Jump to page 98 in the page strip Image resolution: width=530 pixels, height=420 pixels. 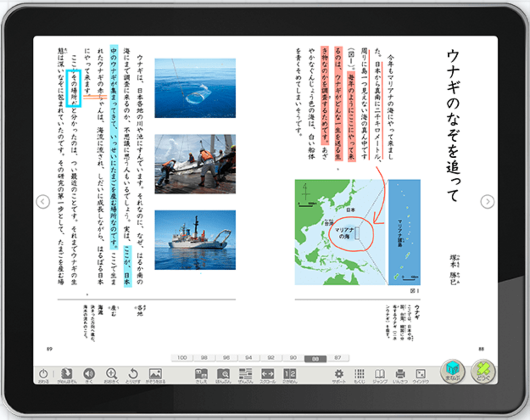[204, 358]
